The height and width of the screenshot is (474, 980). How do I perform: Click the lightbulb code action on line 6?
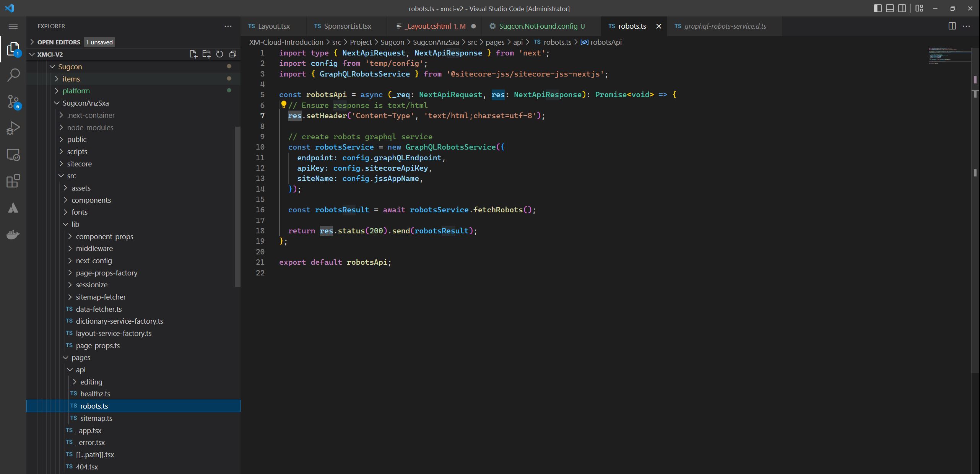(x=283, y=104)
